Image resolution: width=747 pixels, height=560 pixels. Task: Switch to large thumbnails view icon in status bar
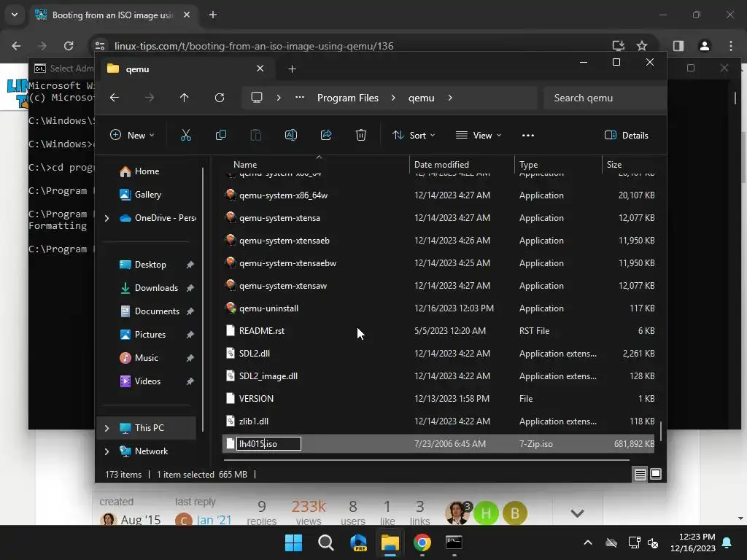click(x=656, y=474)
